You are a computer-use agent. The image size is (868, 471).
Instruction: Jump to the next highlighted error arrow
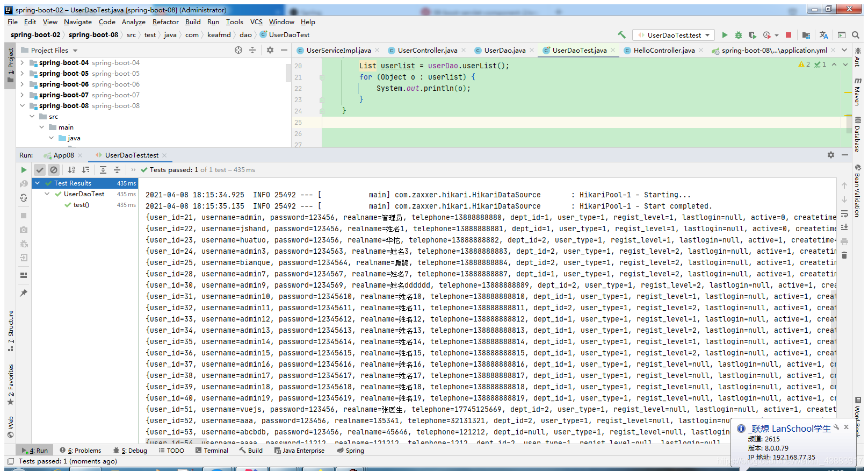pos(845,65)
